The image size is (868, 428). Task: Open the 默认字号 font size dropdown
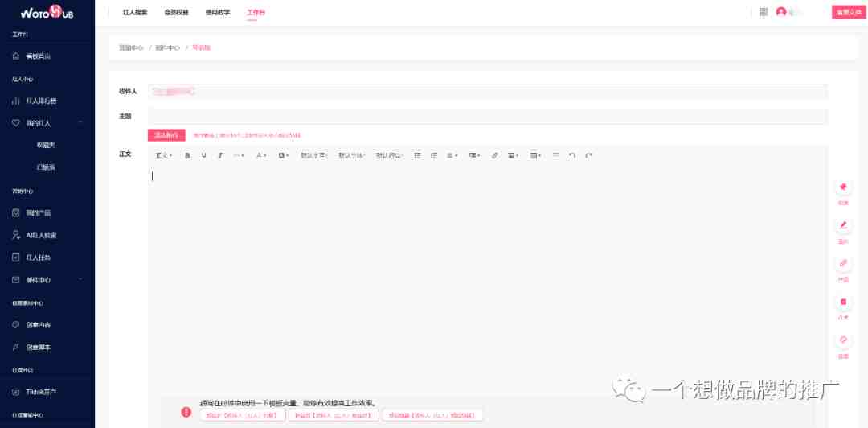point(314,156)
